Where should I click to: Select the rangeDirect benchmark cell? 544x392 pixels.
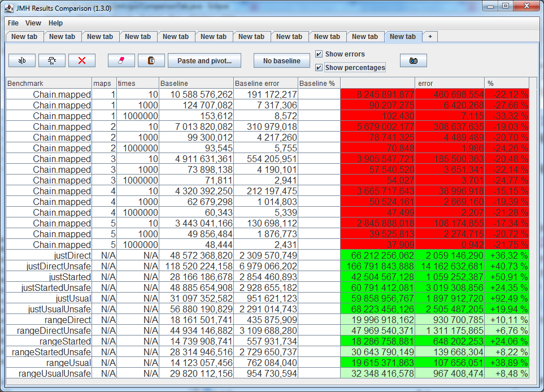(49, 320)
